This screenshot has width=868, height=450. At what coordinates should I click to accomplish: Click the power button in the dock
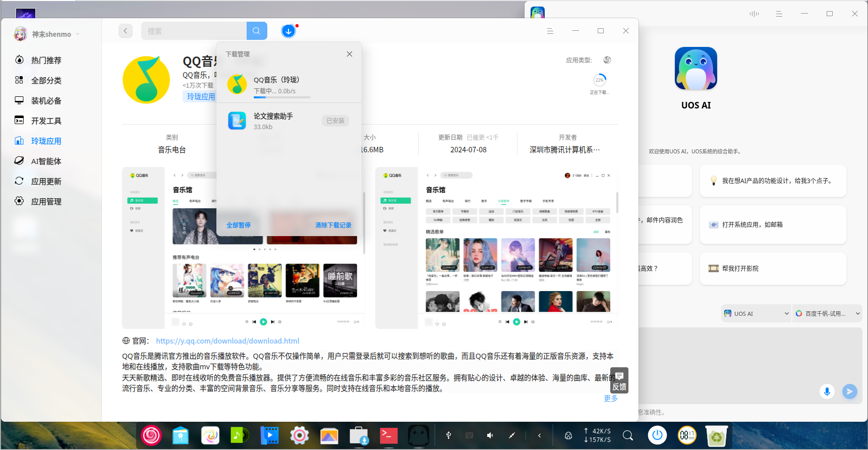click(x=657, y=435)
